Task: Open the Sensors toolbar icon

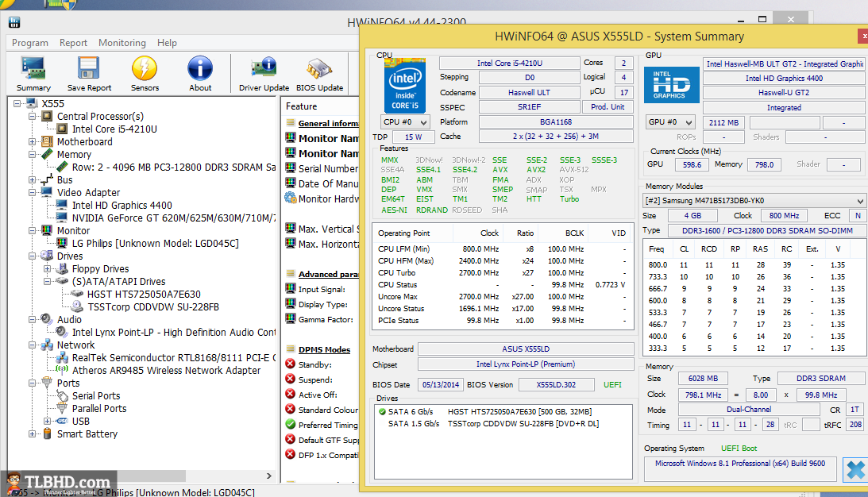Action: pos(145,68)
